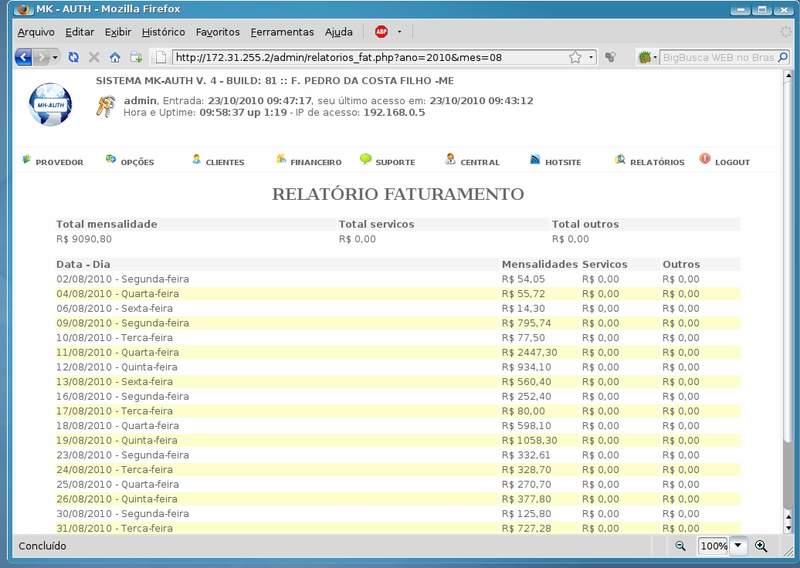Click the keys icon beside admin
This screenshot has width=800, height=568.
click(106, 107)
